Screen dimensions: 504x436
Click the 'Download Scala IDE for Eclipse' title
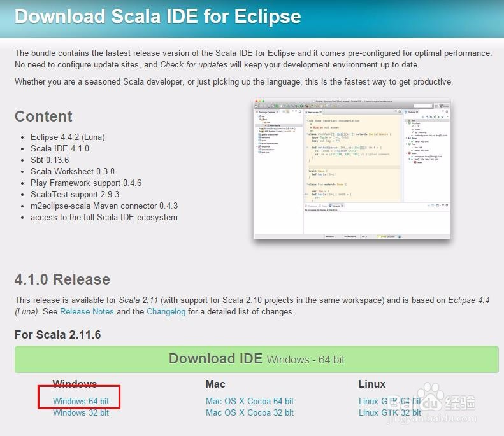tap(158, 17)
